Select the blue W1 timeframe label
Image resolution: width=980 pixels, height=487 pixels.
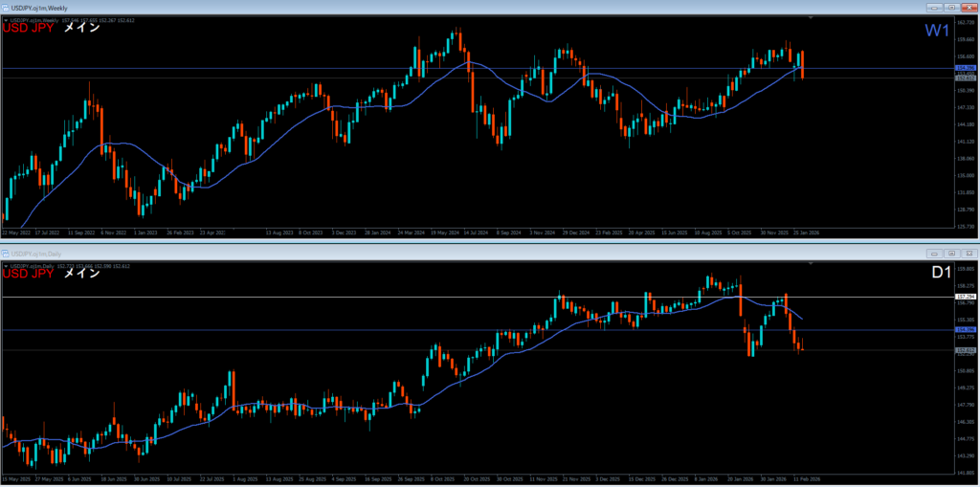(x=936, y=31)
